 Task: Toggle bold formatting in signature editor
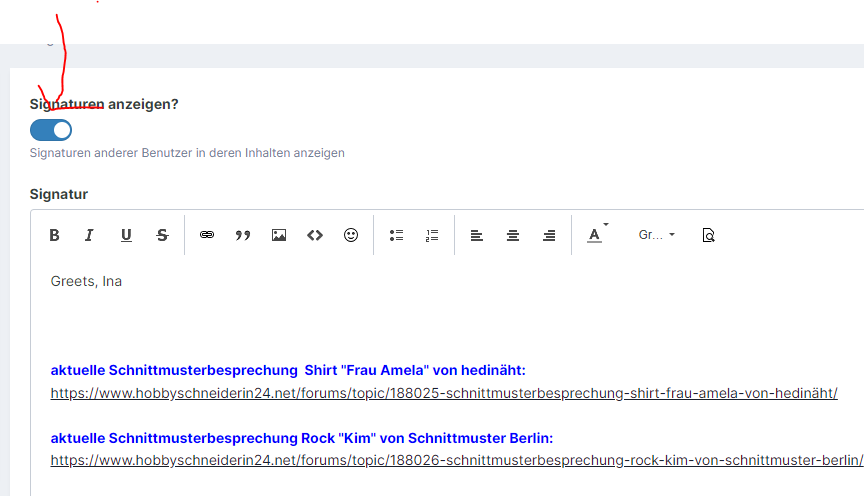pos(54,235)
